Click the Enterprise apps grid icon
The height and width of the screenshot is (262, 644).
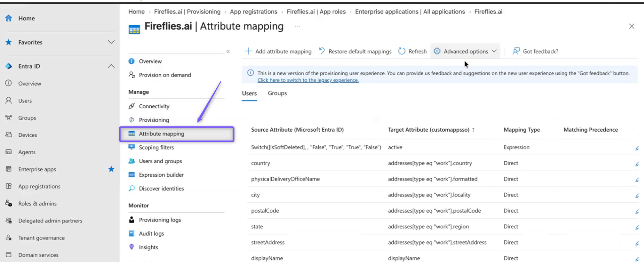(x=9, y=169)
